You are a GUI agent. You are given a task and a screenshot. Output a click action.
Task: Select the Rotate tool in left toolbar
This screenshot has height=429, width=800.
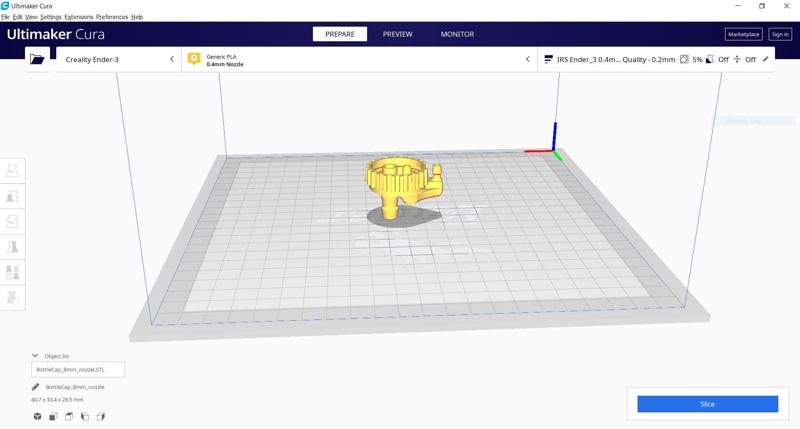coord(12,221)
